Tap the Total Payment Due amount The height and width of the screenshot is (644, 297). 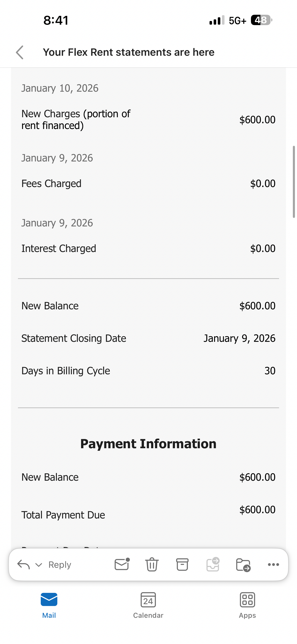click(257, 510)
